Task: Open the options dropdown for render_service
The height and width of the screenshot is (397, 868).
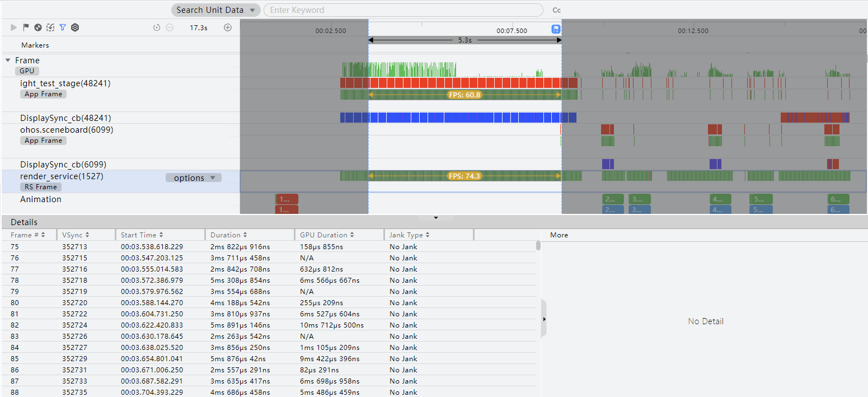Action: 194,178
